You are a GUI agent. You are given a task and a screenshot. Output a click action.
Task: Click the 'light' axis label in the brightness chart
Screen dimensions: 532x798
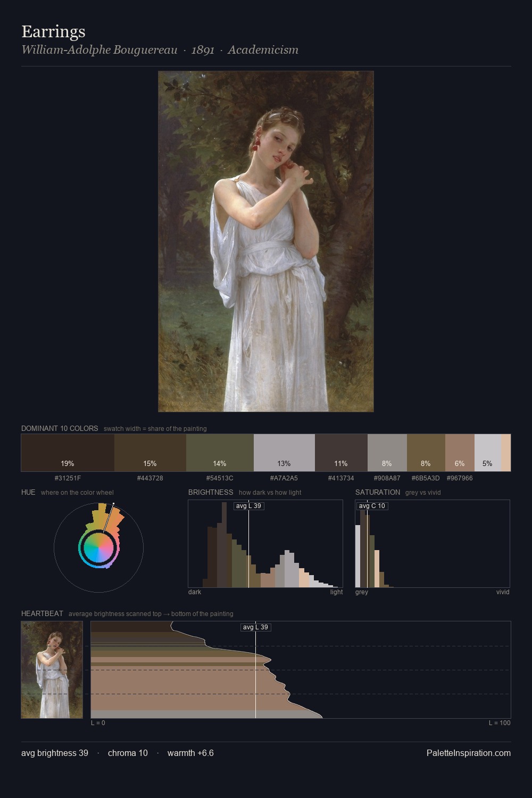337,592
